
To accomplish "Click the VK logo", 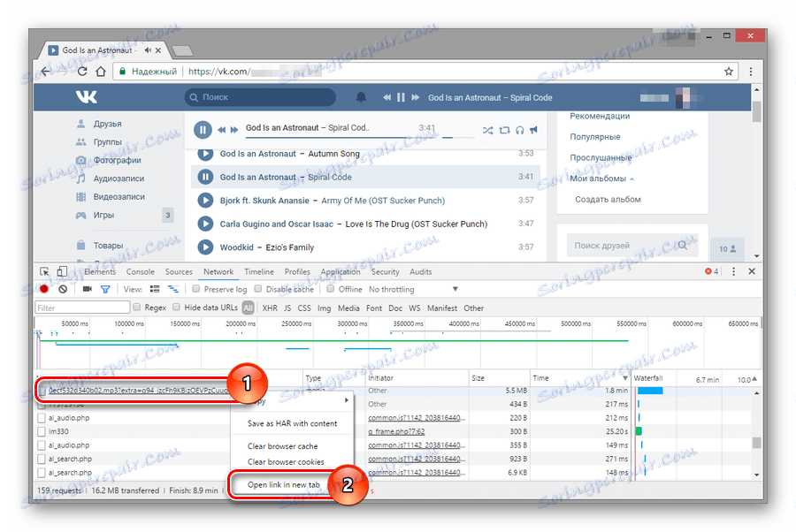I will [x=87, y=97].
